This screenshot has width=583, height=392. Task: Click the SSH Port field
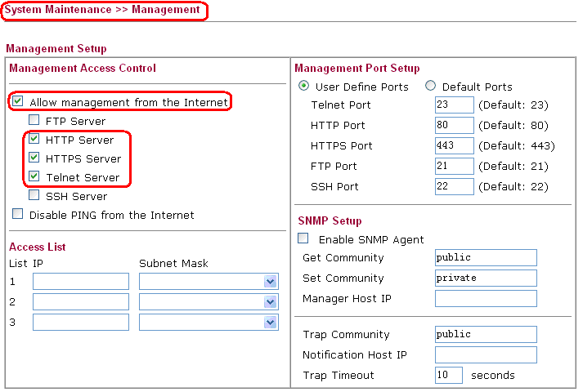[x=455, y=187]
